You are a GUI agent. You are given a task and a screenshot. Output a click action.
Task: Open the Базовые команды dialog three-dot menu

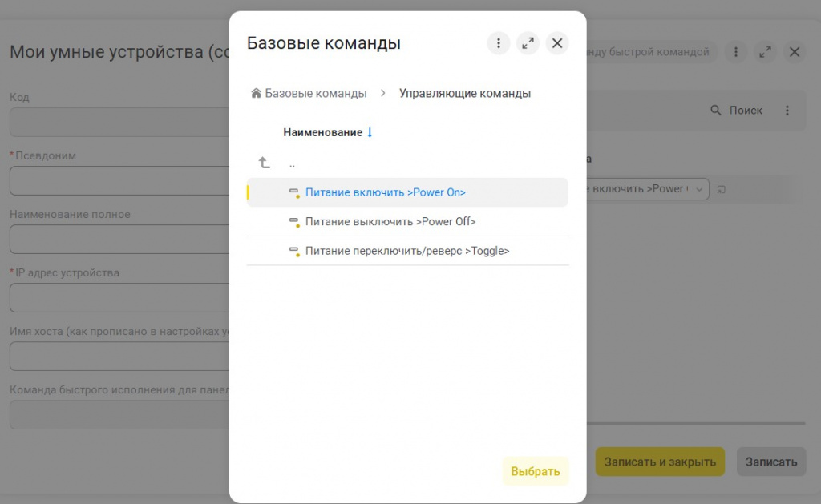coord(499,43)
